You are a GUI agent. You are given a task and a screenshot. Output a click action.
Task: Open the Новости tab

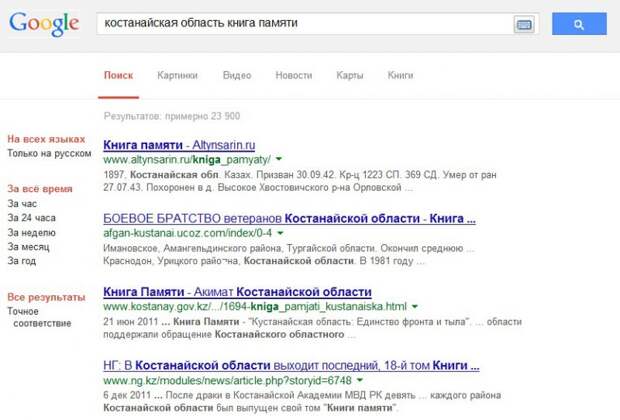pos(293,75)
